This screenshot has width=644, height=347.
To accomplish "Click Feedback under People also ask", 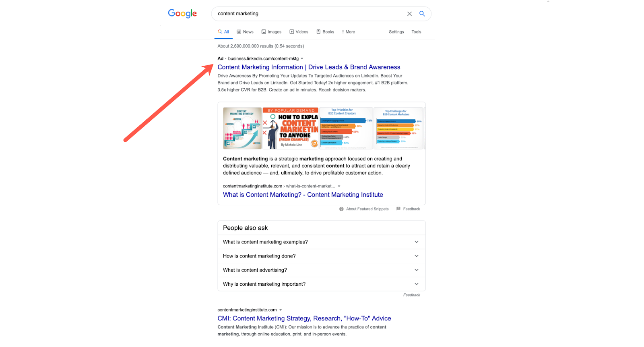I will click(411, 295).
